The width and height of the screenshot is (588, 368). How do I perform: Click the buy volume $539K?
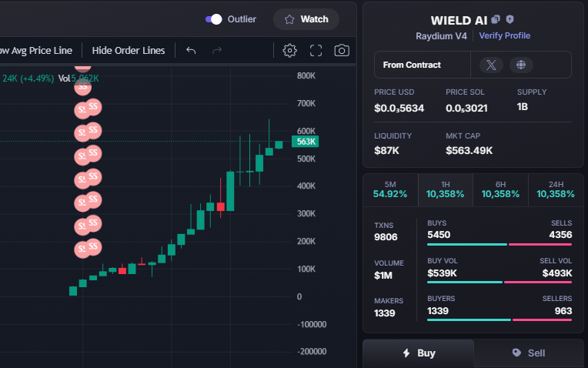(x=442, y=273)
